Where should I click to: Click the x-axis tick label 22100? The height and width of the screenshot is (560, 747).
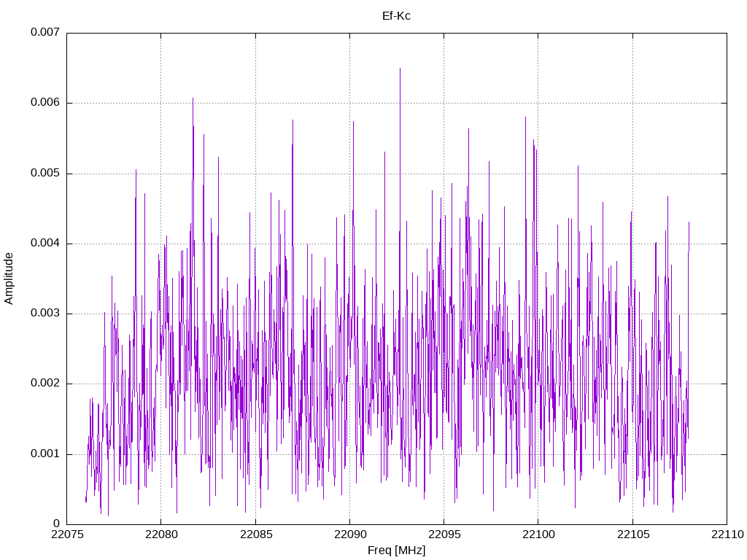pos(538,534)
